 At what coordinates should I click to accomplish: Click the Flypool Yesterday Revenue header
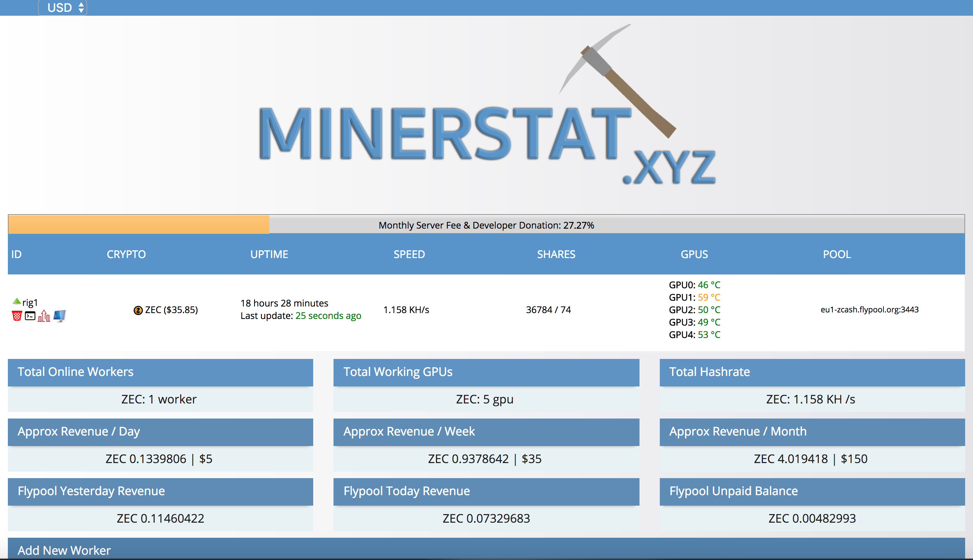[161, 492]
